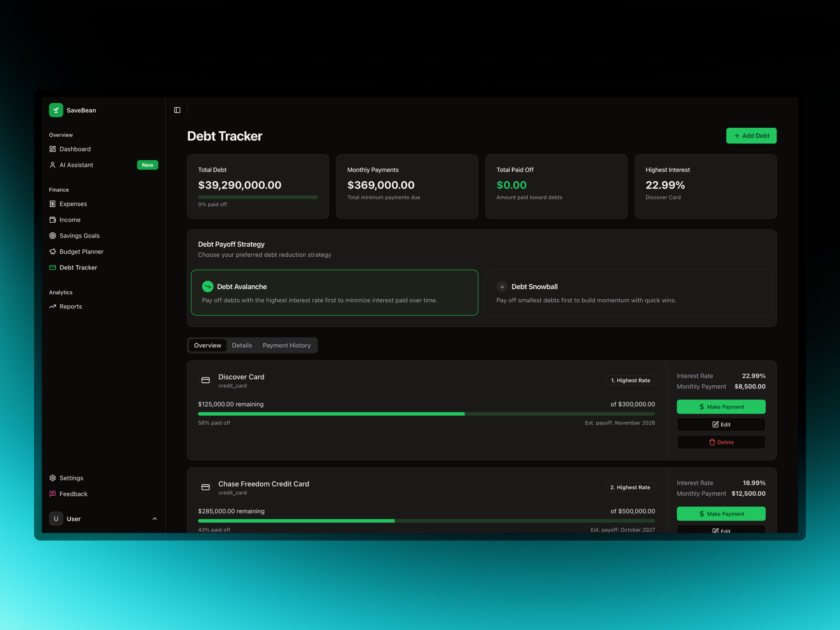The height and width of the screenshot is (630, 840).
Task: Open Feedback in the sidebar
Action: [x=103, y=494]
